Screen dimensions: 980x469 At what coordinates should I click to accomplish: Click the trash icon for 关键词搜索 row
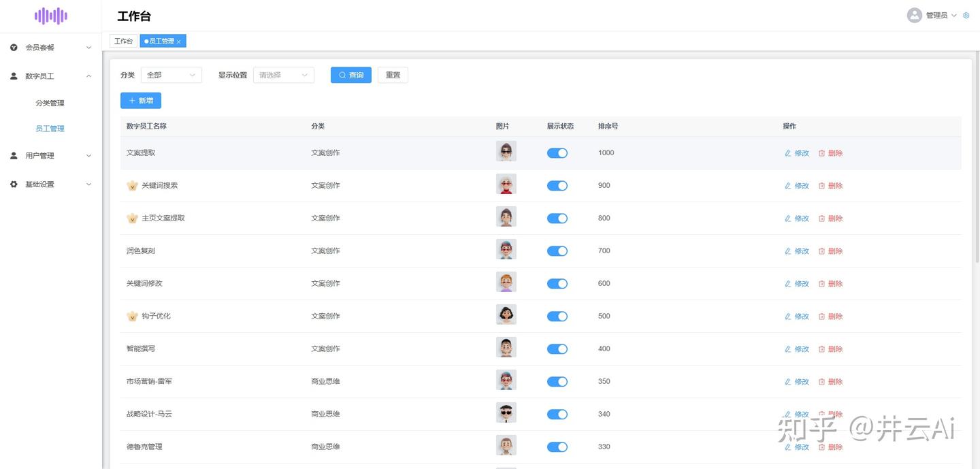(821, 186)
